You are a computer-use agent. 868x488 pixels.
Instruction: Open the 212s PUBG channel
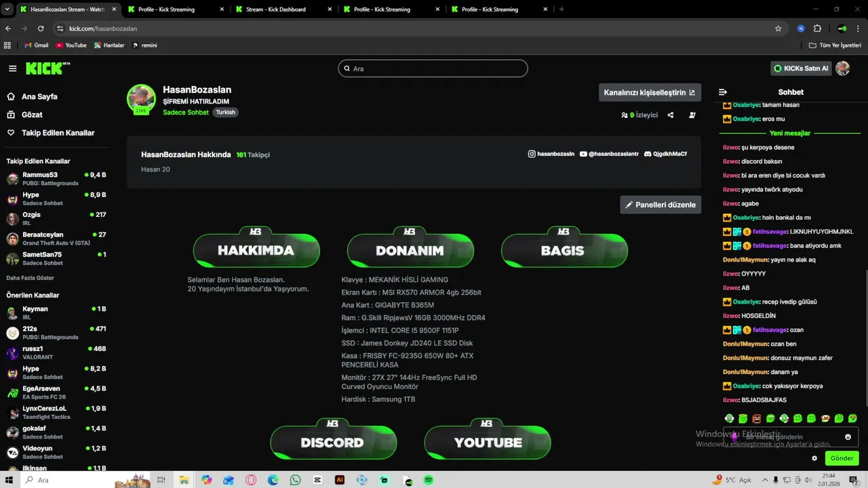click(56, 333)
